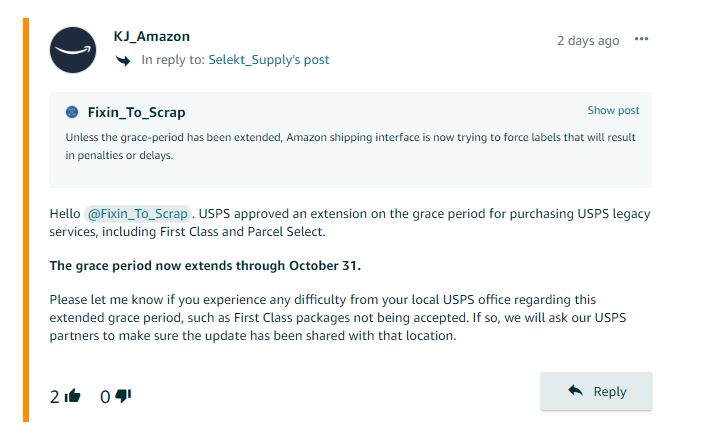Image resolution: width=704 pixels, height=436 pixels.
Task: Click the Reply button
Action: (x=596, y=391)
